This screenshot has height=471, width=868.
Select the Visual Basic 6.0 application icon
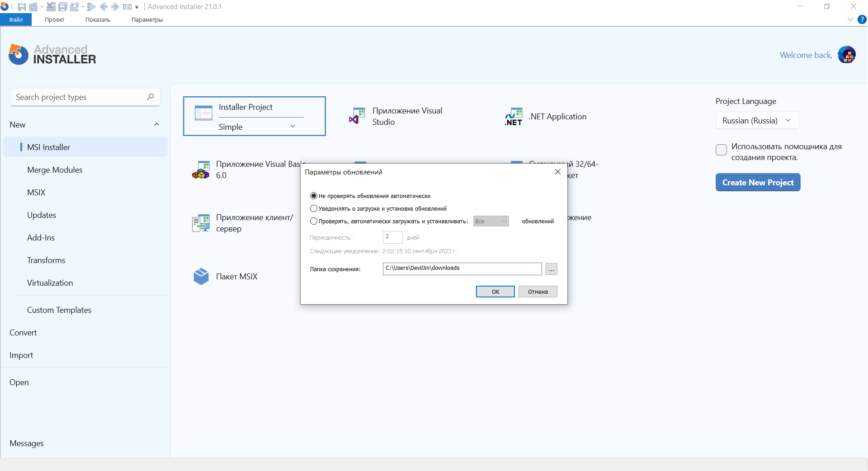pyautogui.click(x=201, y=170)
